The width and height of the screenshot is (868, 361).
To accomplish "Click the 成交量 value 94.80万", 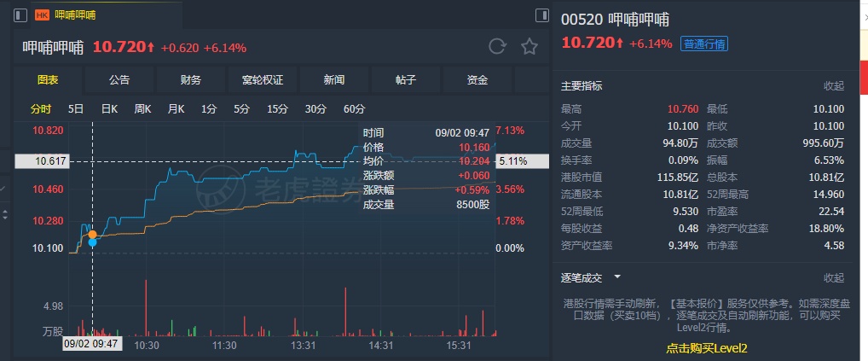I will point(680,143).
